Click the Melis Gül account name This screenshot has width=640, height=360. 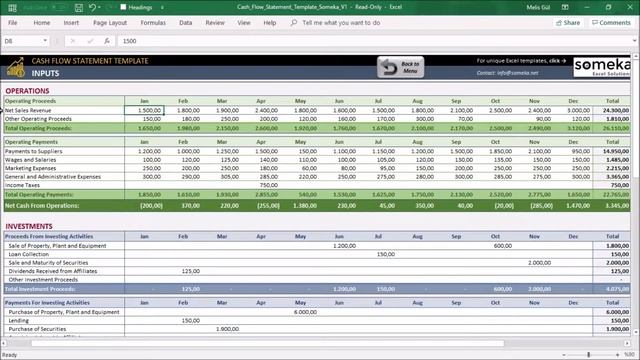538,7
